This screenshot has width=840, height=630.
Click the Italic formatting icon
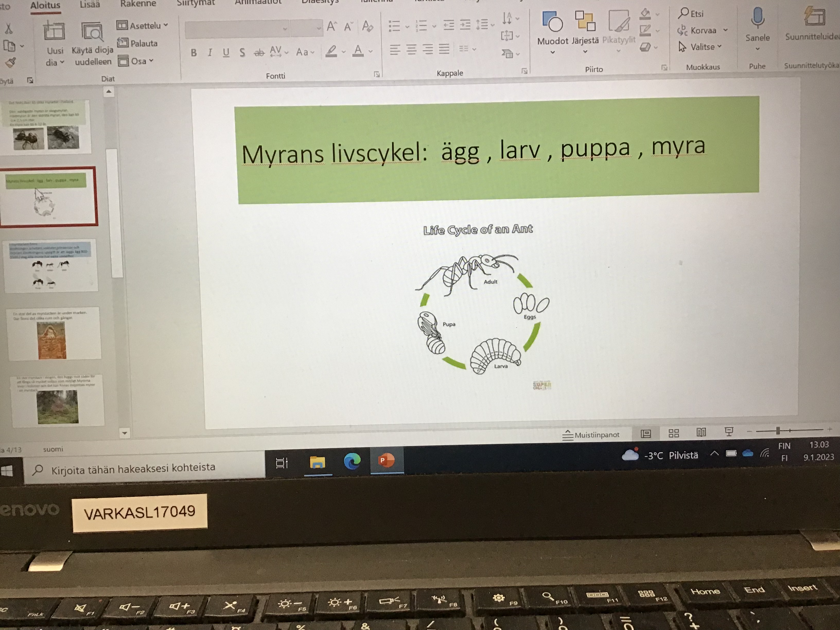coord(210,53)
